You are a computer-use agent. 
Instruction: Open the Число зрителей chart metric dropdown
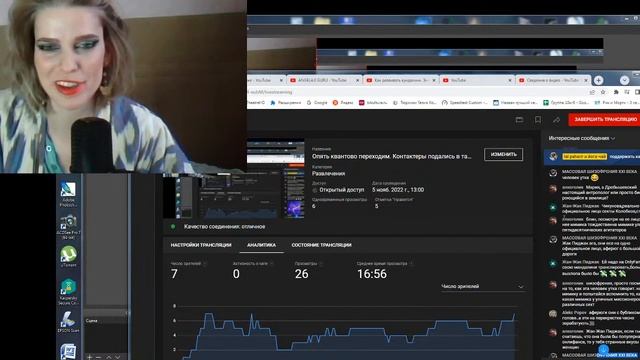pyautogui.click(x=482, y=287)
